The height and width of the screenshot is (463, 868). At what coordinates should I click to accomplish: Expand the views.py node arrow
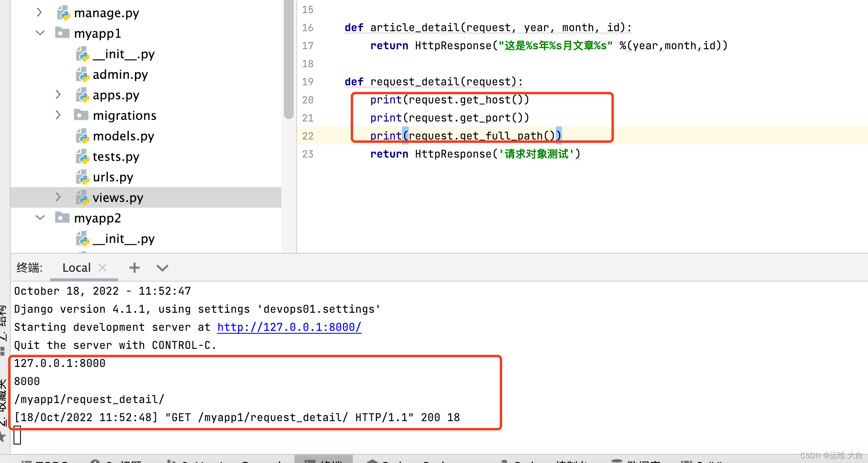(58, 197)
